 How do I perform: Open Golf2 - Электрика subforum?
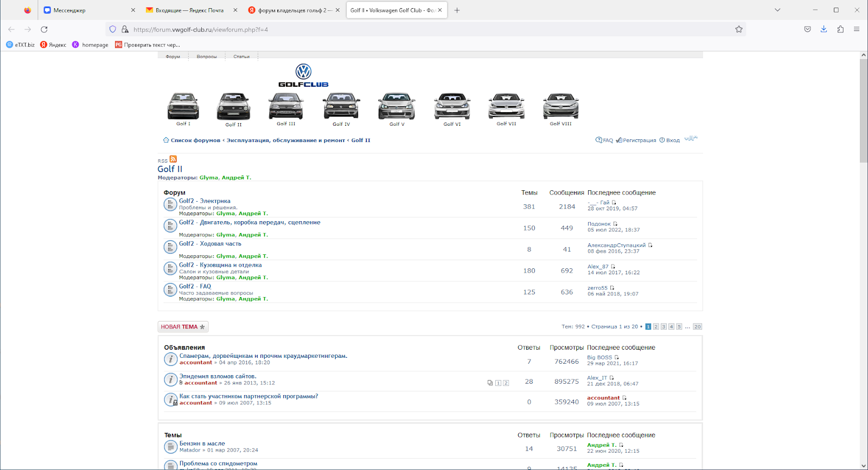(205, 201)
